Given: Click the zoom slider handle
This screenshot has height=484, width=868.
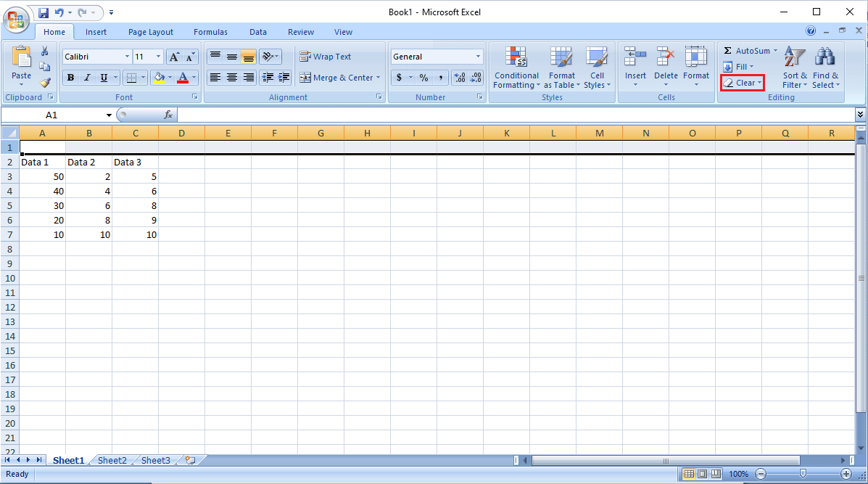Looking at the screenshot, I should click(803, 474).
